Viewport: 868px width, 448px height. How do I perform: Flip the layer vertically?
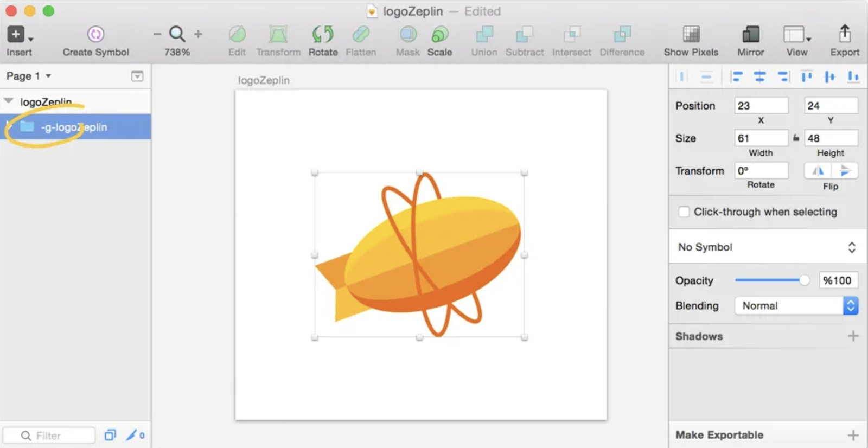[845, 171]
